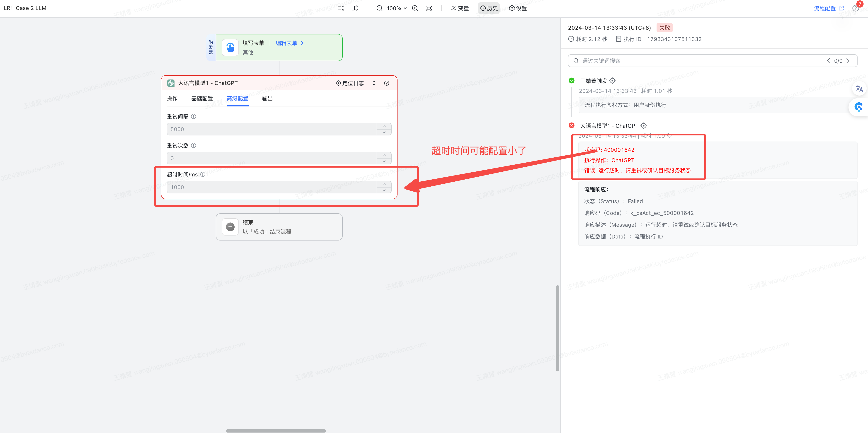
Task: Collapse the 大语言模型1 node card
Action: pyautogui.click(x=374, y=83)
